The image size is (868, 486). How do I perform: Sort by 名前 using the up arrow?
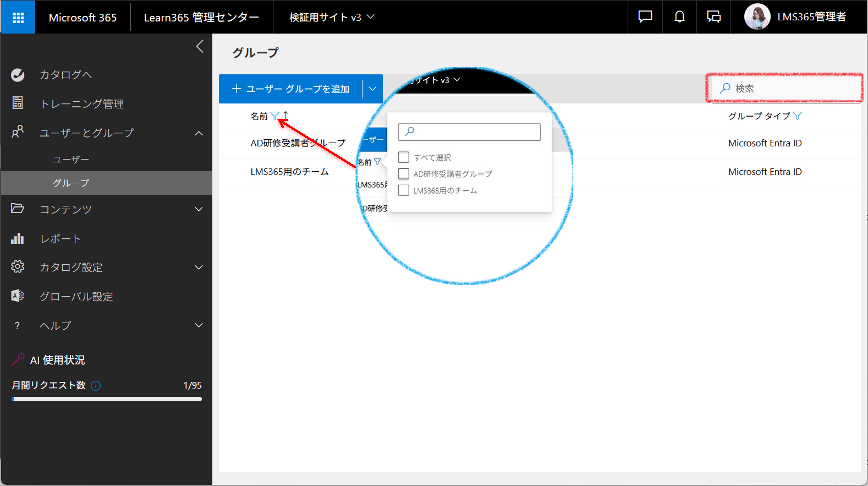(x=286, y=116)
